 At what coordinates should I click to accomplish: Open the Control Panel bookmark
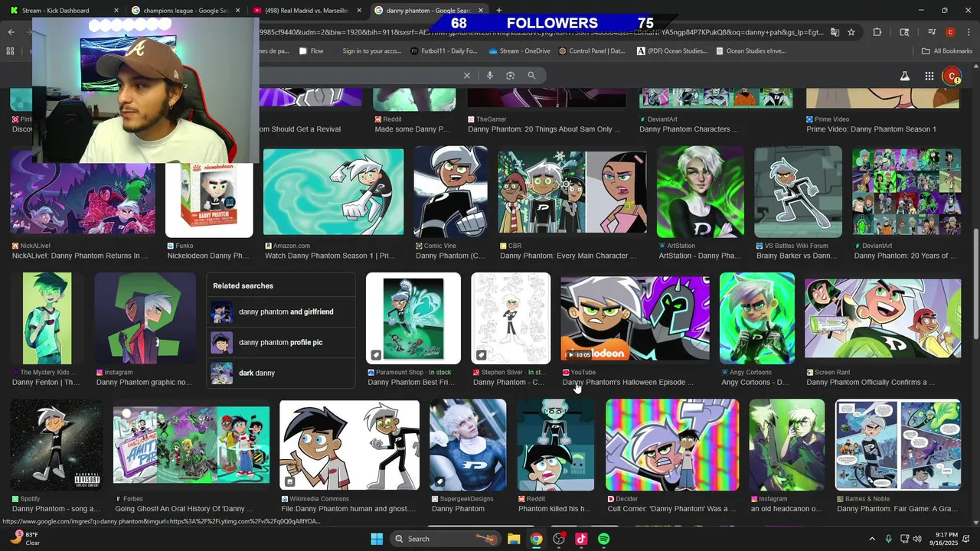tap(592, 51)
